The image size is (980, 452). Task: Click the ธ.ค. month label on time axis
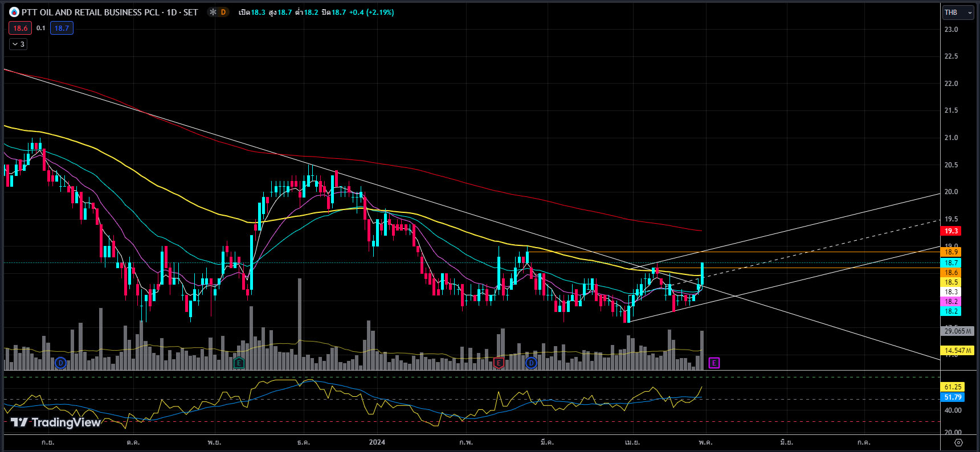click(303, 442)
